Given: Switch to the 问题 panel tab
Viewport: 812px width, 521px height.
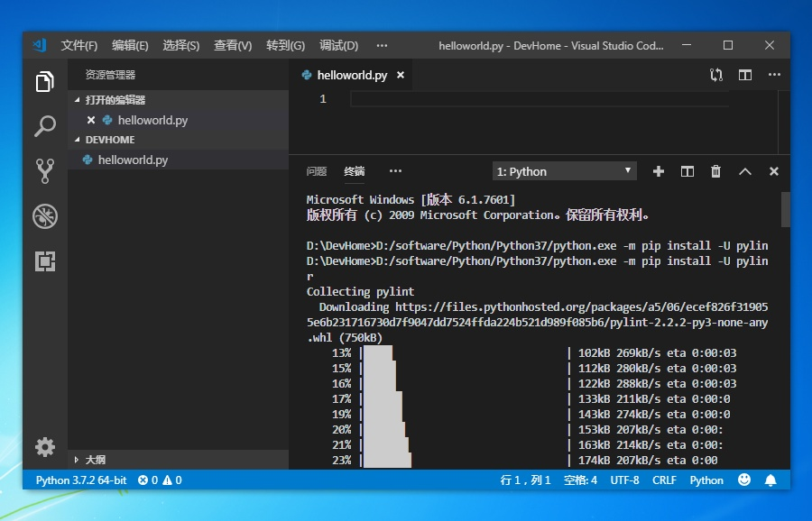Looking at the screenshot, I should pyautogui.click(x=317, y=171).
